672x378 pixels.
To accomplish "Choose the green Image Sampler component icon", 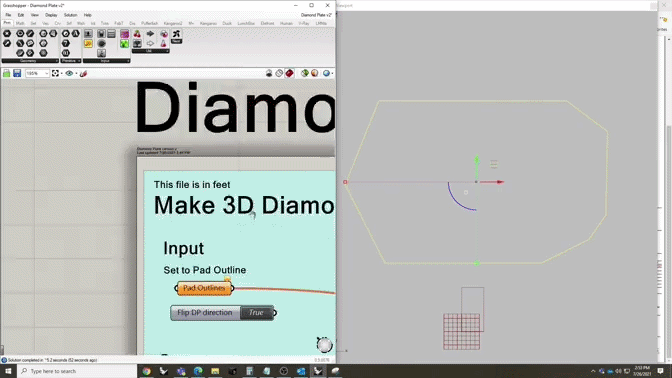I will tap(124, 43).
